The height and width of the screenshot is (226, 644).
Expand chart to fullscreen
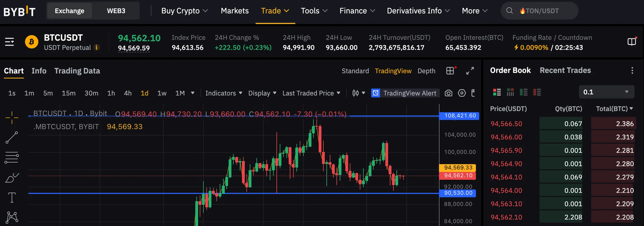click(470, 71)
